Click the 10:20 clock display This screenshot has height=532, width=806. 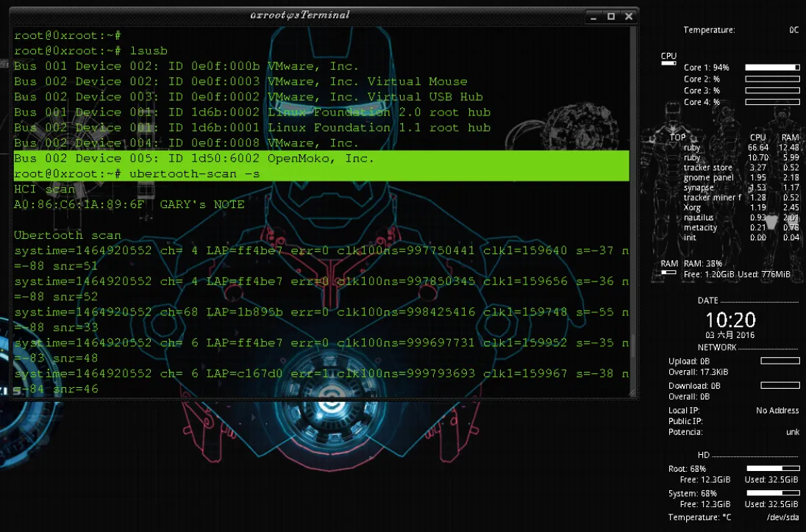pos(730,320)
